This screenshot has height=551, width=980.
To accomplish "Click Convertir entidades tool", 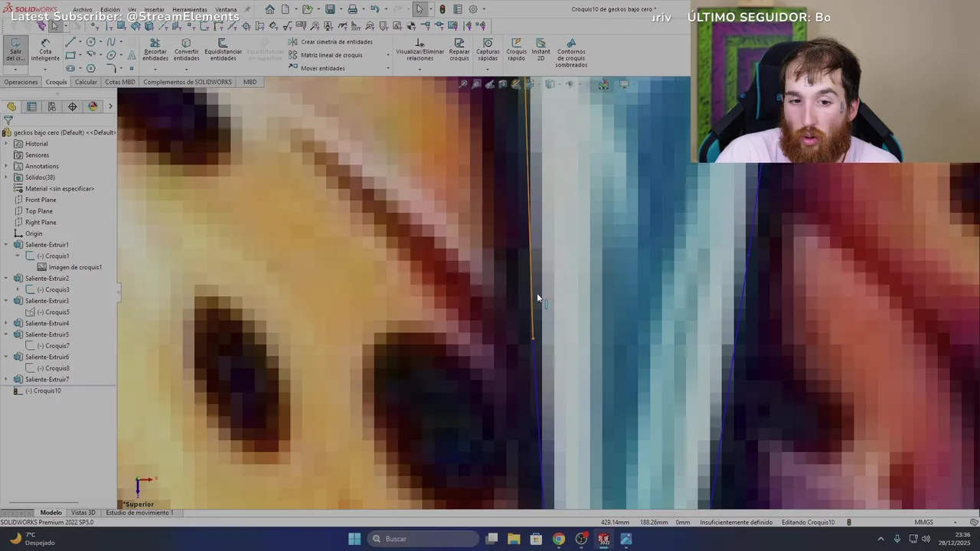I will point(186,50).
